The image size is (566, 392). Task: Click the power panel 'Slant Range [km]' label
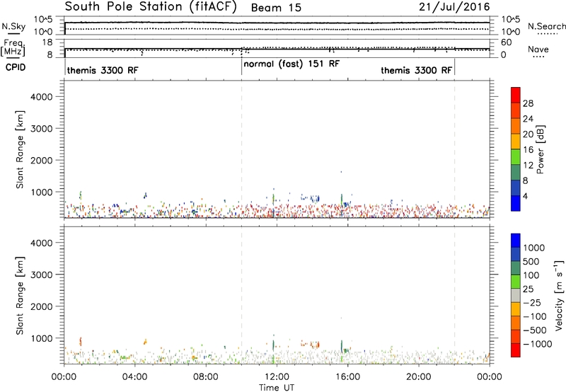tap(20, 149)
